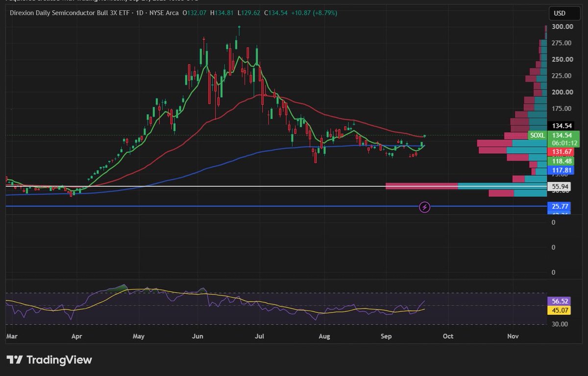Click the Jul date label
Image resolution: width=588 pixels, height=376 pixels.
[x=260, y=336]
